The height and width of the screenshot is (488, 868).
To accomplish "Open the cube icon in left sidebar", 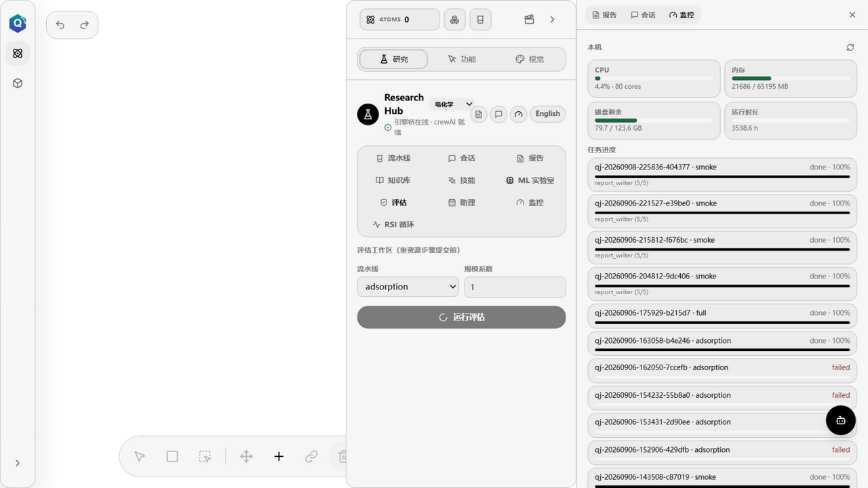I will pos(18,83).
